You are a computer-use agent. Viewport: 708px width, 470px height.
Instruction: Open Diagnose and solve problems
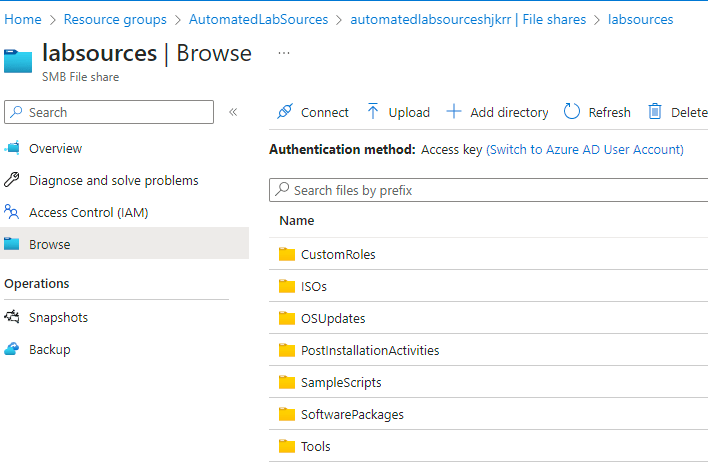coord(113,180)
